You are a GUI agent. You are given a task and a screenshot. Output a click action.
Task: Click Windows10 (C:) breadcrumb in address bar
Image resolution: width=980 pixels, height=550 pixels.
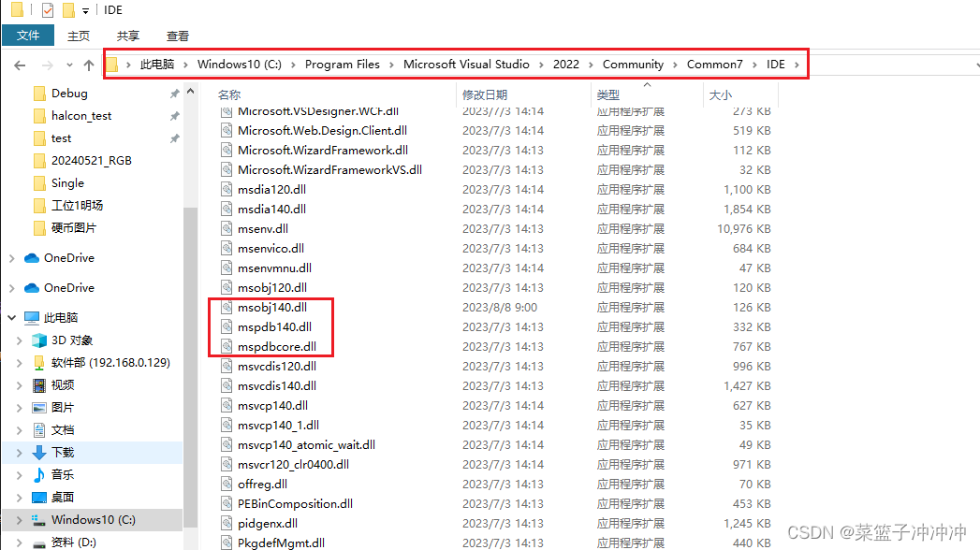click(x=240, y=65)
